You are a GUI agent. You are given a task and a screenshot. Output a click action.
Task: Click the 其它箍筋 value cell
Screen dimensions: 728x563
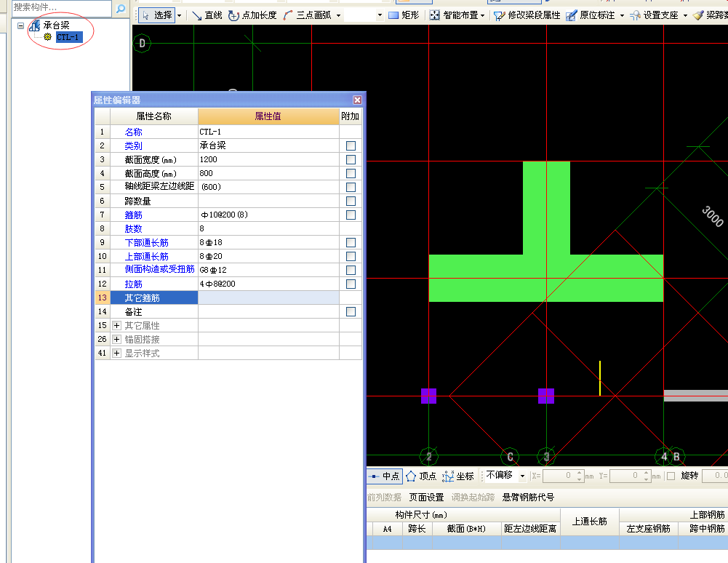pos(268,298)
